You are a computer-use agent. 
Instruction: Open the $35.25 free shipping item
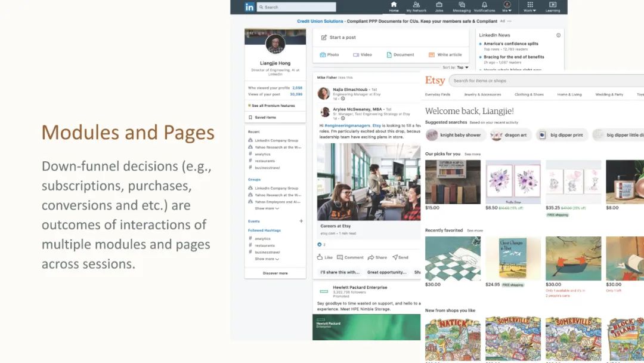tap(574, 182)
